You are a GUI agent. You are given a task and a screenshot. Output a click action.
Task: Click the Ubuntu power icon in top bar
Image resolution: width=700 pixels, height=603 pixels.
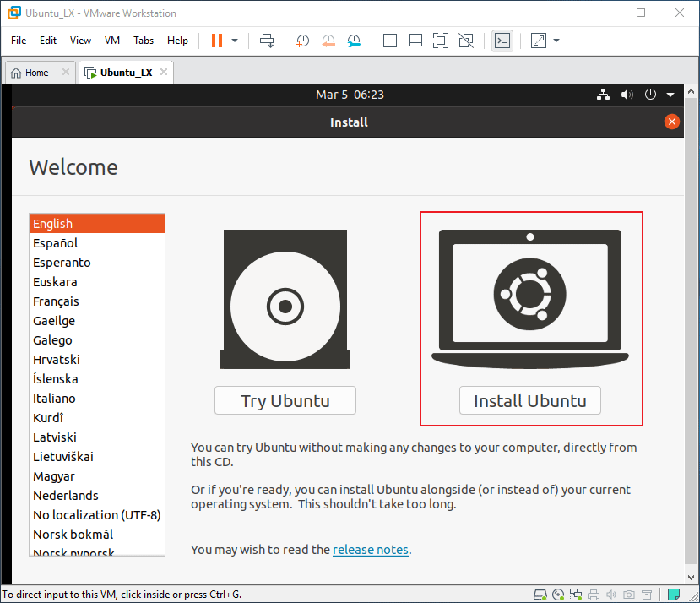click(650, 95)
